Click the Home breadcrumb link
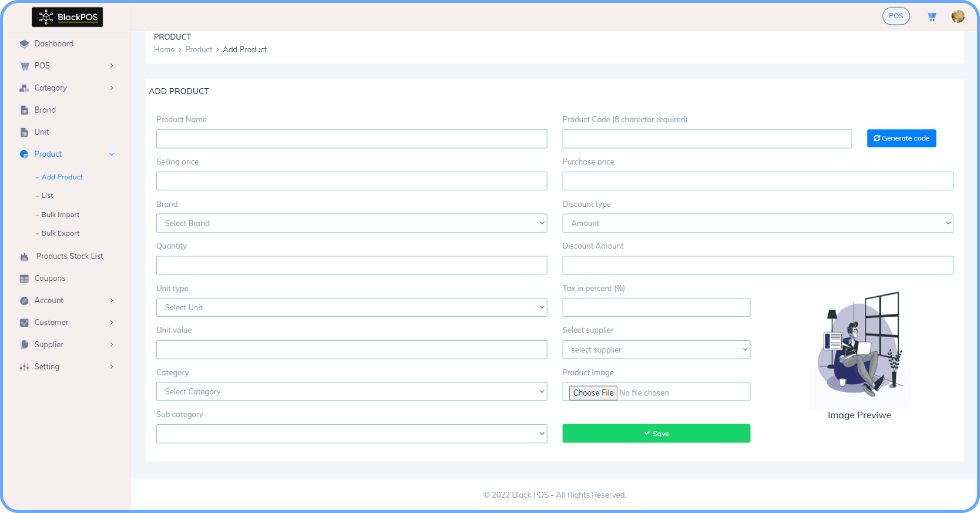The image size is (980, 513). tap(164, 49)
